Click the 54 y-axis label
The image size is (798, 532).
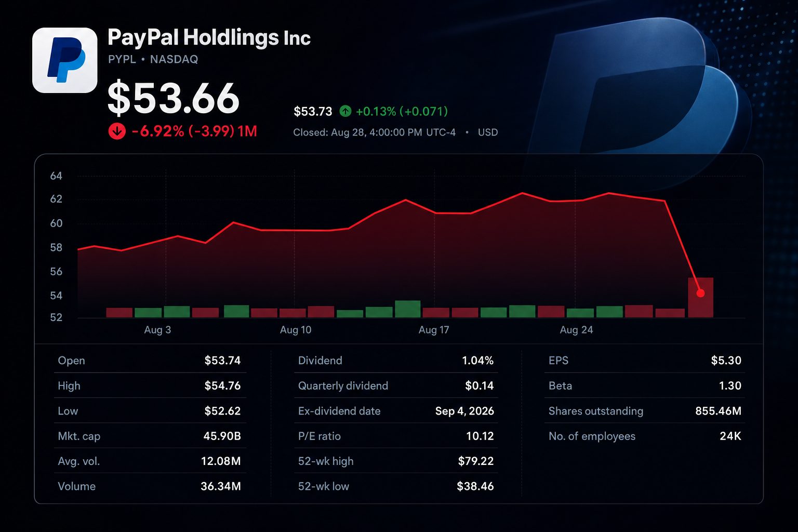56,296
